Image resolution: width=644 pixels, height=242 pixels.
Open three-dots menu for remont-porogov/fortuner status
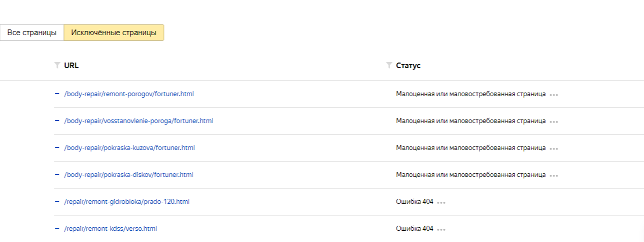coord(554,95)
